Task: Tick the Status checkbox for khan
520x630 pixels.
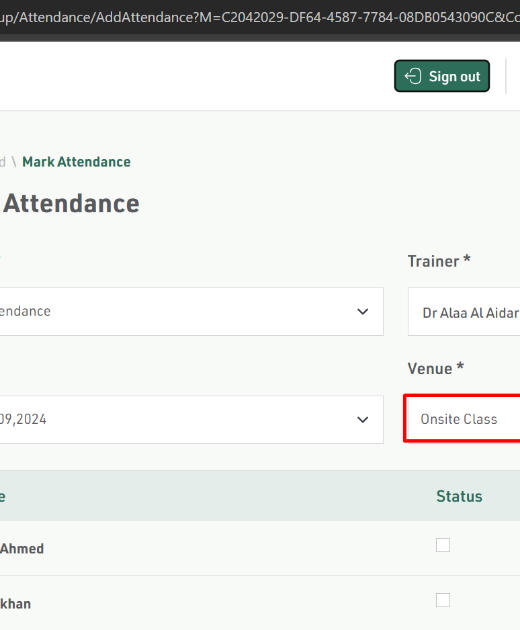Action: [x=443, y=600]
